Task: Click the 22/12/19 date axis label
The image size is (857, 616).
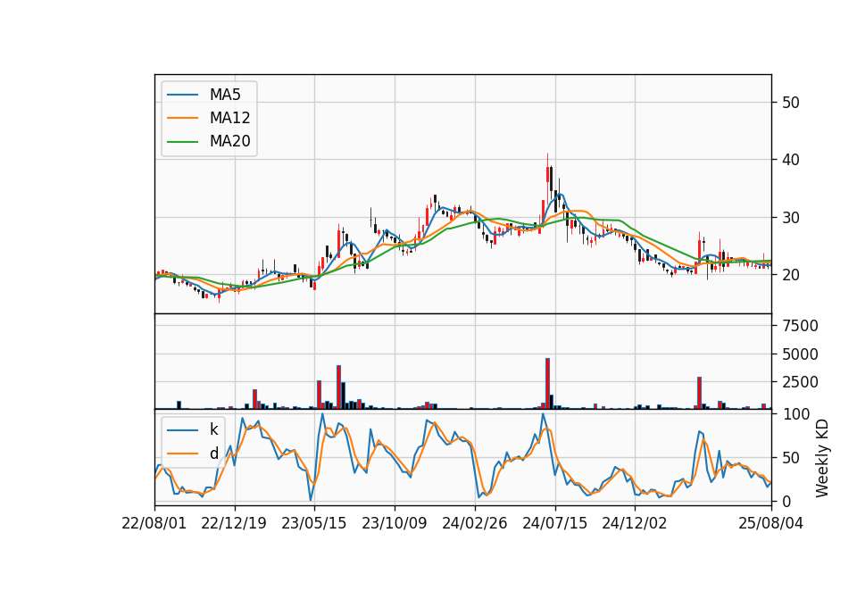Action: (x=234, y=523)
